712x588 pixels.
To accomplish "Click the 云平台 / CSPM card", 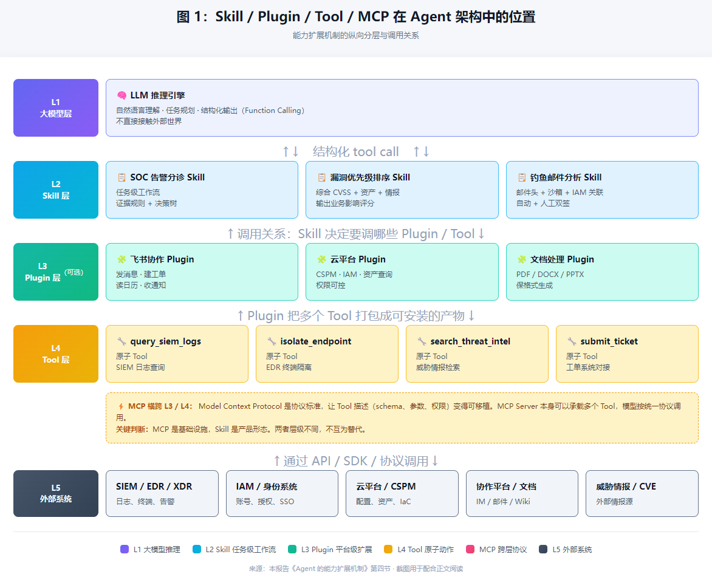I will coord(402,494).
